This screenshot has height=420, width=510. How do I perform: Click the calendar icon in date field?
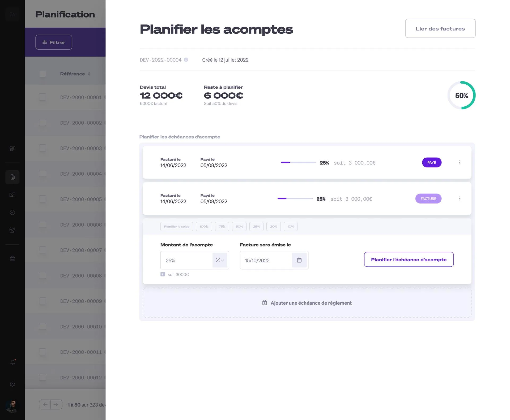[x=299, y=260]
